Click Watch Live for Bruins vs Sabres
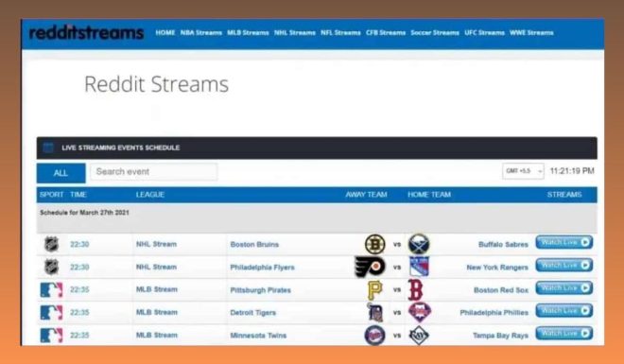 click(x=563, y=242)
